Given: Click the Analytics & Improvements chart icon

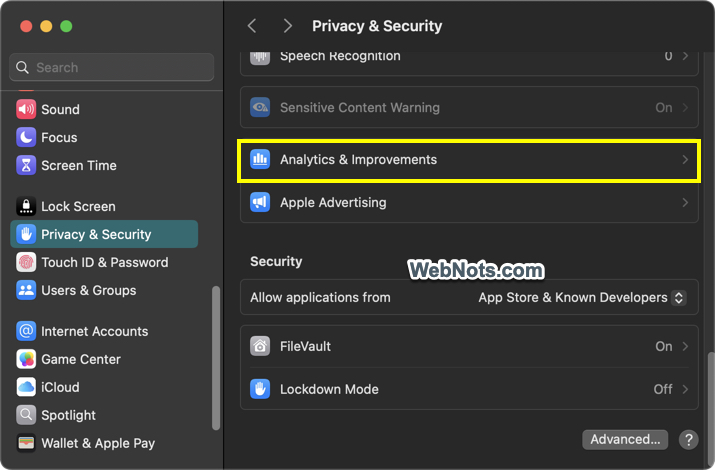Looking at the screenshot, I should pyautogui.click(x=260, y=160).
